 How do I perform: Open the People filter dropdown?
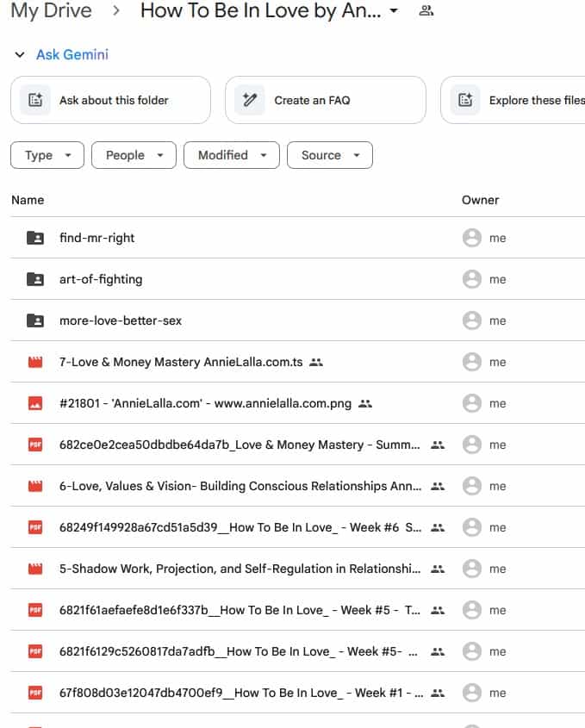coord(134,155)
